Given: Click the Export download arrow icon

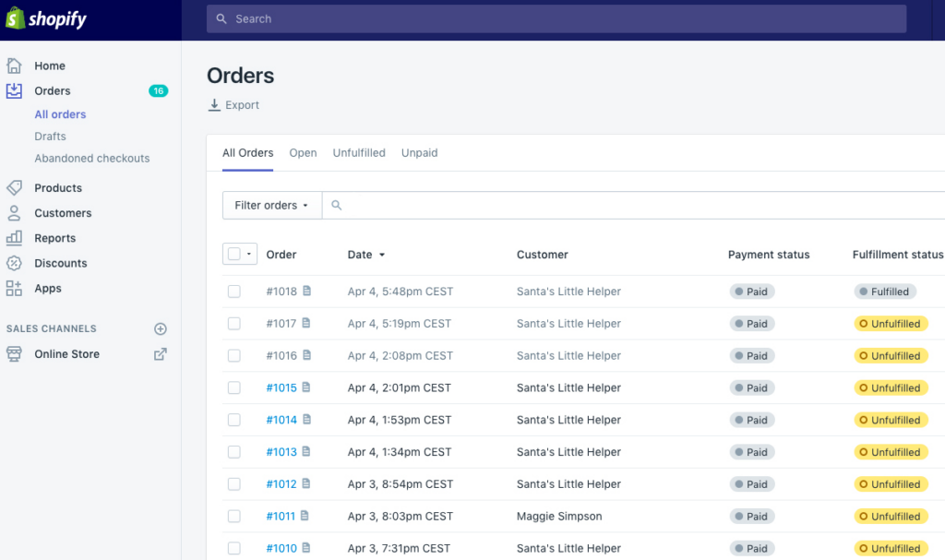Looking at the screenshot, I should click(x=214, y=105).
